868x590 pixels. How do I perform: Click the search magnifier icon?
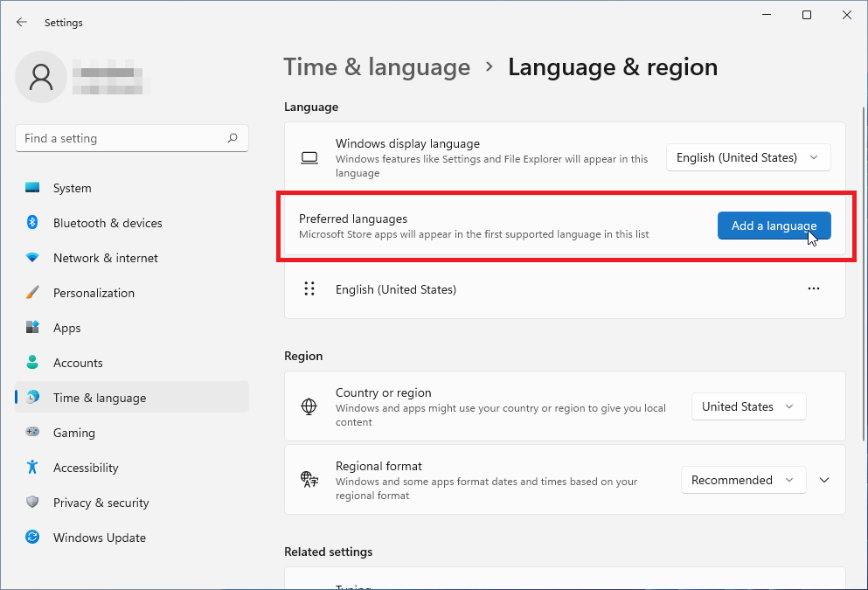233,138
